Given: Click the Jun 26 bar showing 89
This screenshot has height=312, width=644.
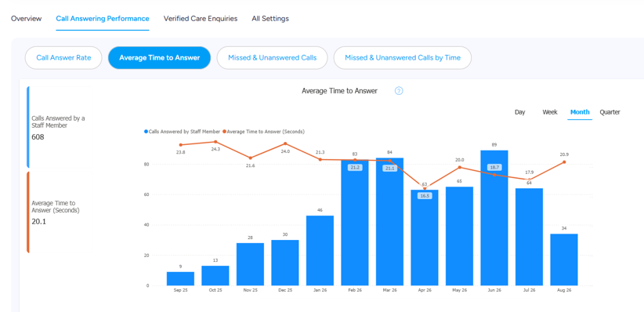Looking at the screenshot, I should pyautogui.click(x=494, y=218).
